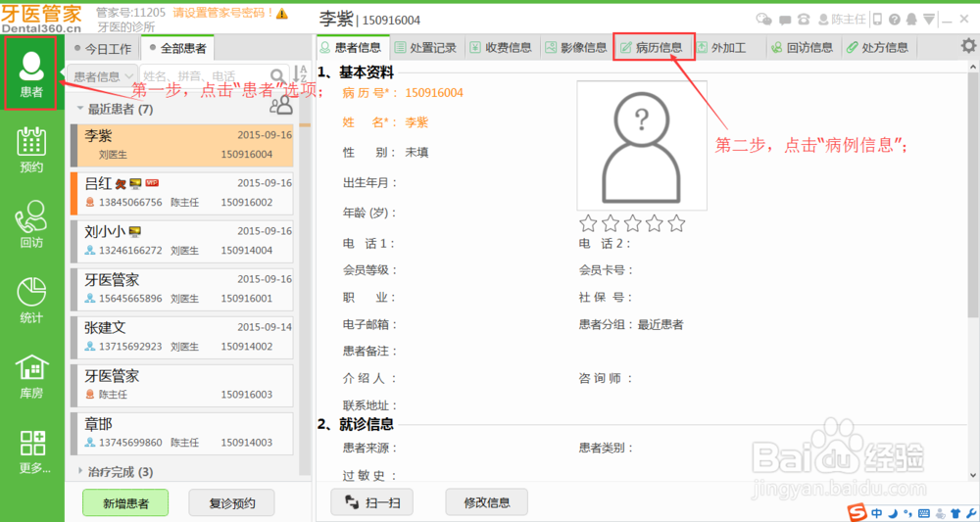The height and width of the screenshot is (522, 980).
Task: Set the third rating star
Action: 632,223
